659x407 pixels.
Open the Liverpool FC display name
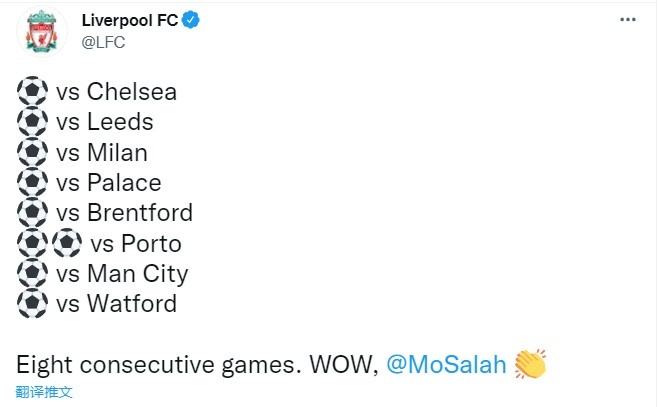pos(130,20)
